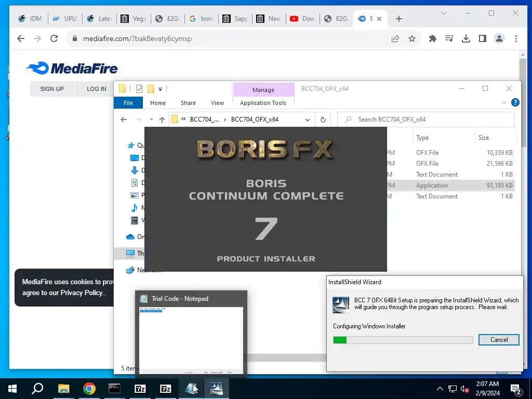
Task: Cancel the InstallShield Wizard setup
Action: click(x=499, y=340)
